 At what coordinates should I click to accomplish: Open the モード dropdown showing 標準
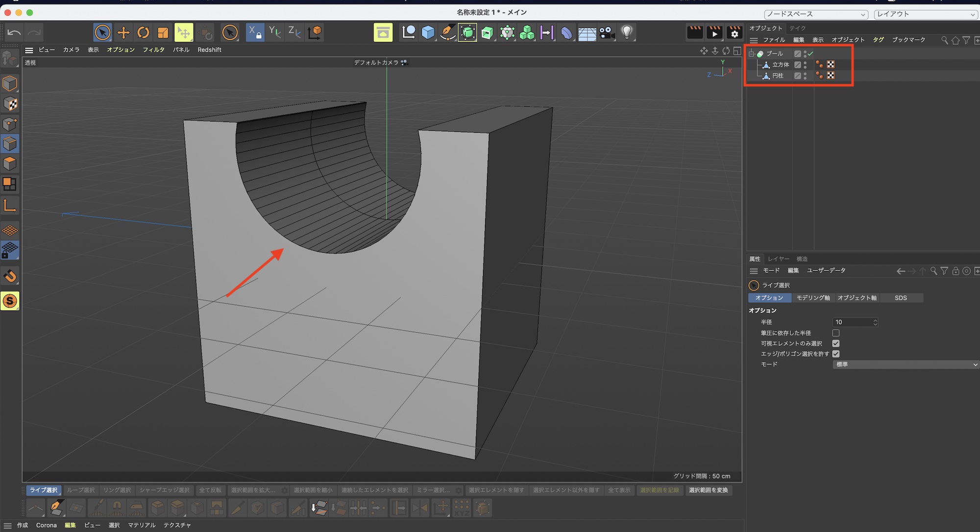(906, 364)
